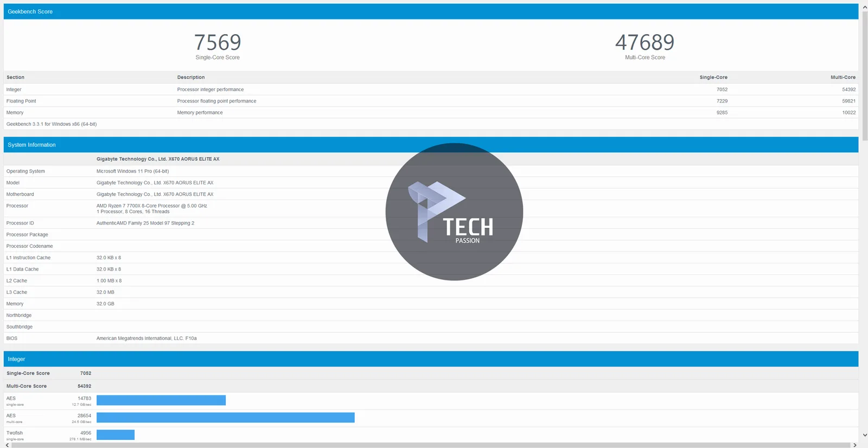Click the L1 Instruction Cache label
Image resolution: width=868 pixels, height=448 pixels.
click(28, 258)
